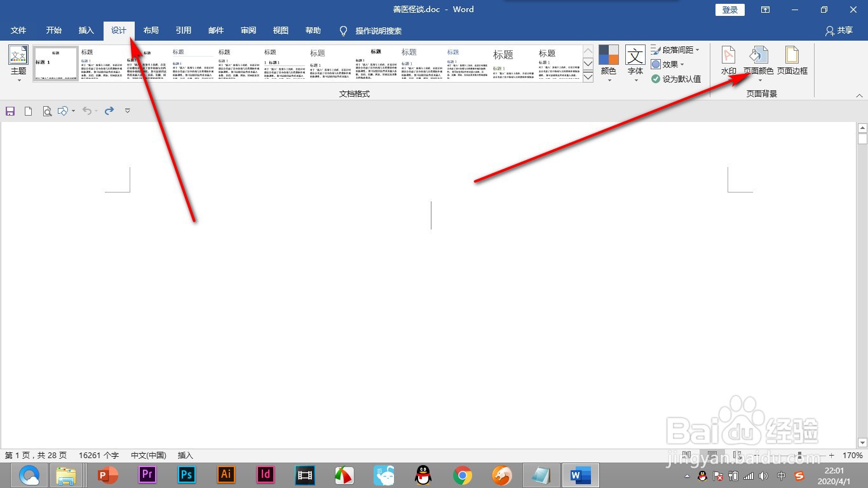Open InDesign from the taskbar
This screenshot has width=868, height=488.
pos(266,475)
